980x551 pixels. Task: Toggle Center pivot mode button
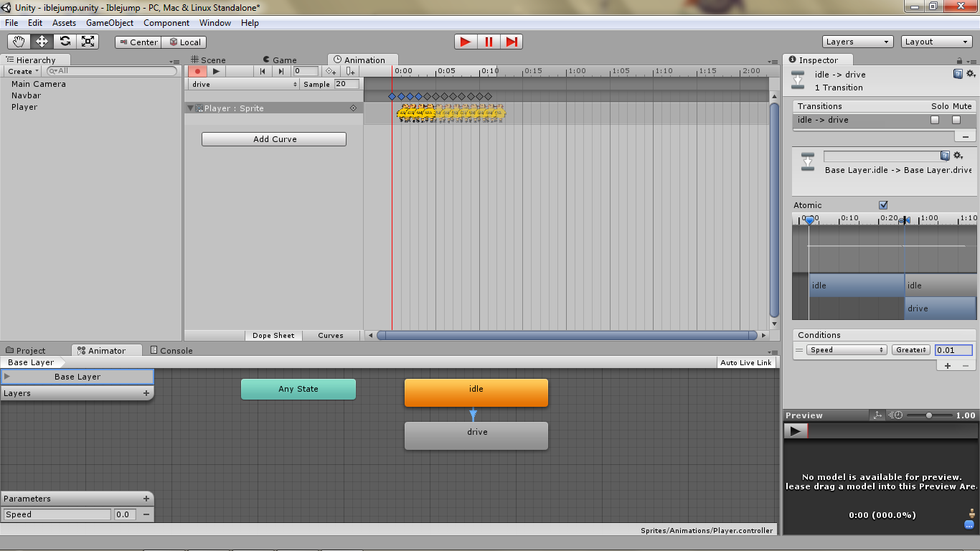138,42
